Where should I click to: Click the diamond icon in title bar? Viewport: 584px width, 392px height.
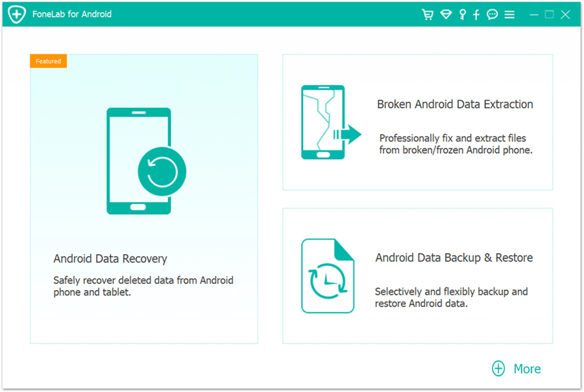[x=446, y=14]
